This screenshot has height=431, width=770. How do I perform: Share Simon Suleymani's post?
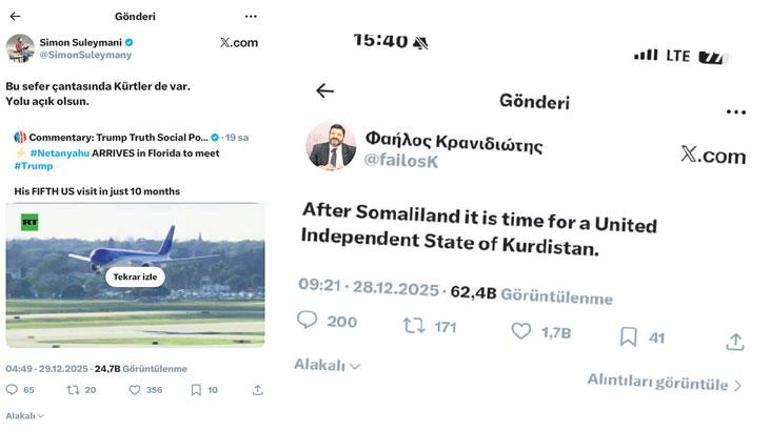(x=257, y=390)
